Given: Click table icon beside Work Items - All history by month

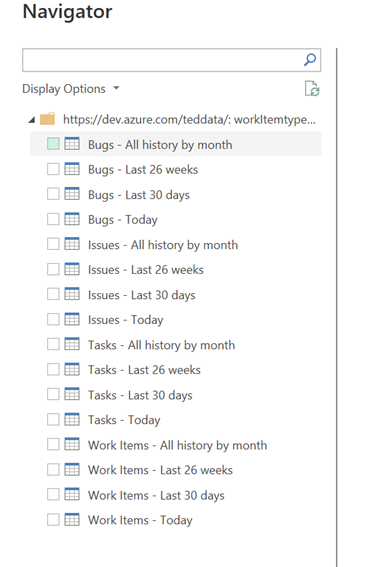Looking at the screenshot, I should (x=72, y=444).
